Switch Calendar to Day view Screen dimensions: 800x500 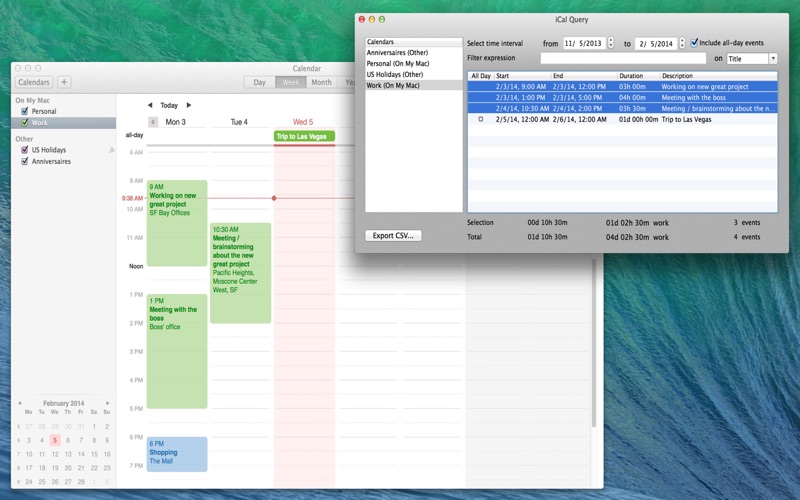[x=260, y=82]
